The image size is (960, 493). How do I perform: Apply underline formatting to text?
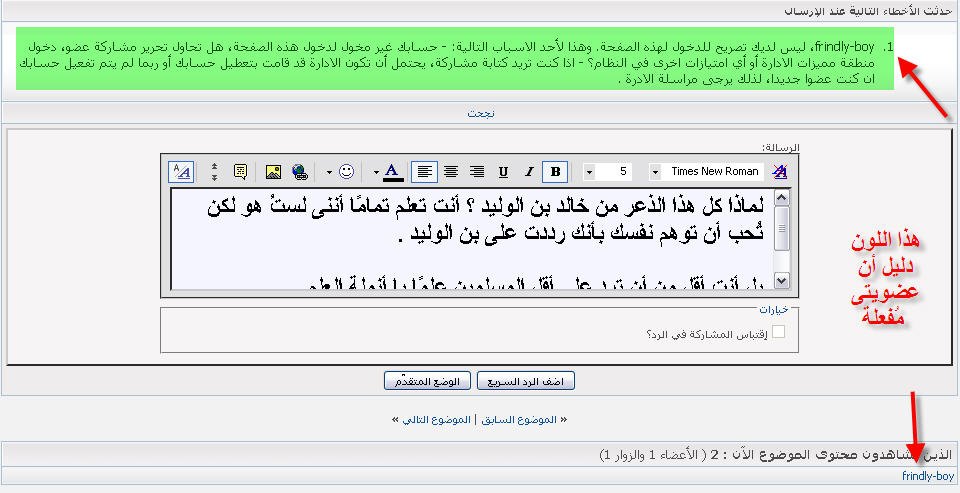click(503, 172)
